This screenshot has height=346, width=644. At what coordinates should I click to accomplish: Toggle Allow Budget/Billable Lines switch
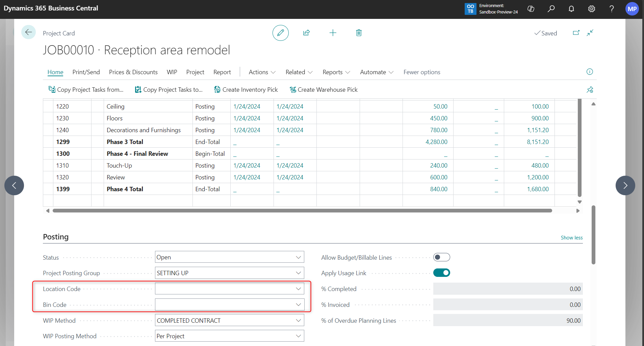[x=441, y=257]
